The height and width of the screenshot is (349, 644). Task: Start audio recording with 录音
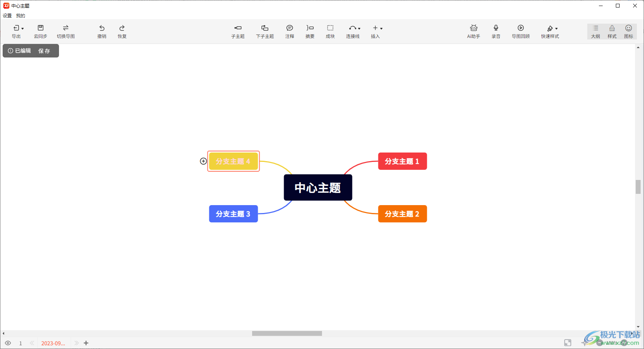(496, 32)
